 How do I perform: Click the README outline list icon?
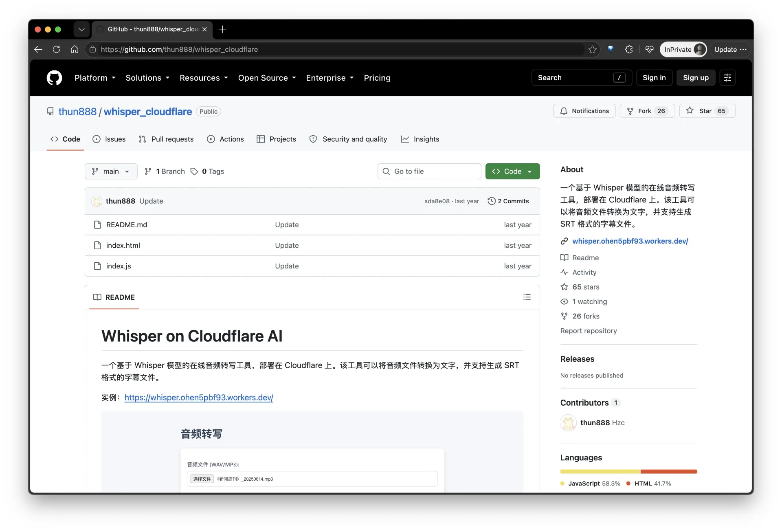[527, 297]
